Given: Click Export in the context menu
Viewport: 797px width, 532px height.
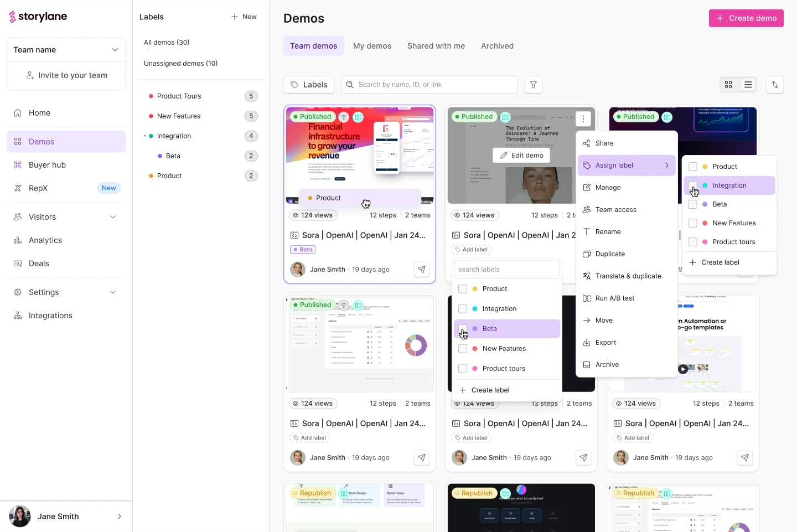Looking at the screenshot, I should click(627, 343).
